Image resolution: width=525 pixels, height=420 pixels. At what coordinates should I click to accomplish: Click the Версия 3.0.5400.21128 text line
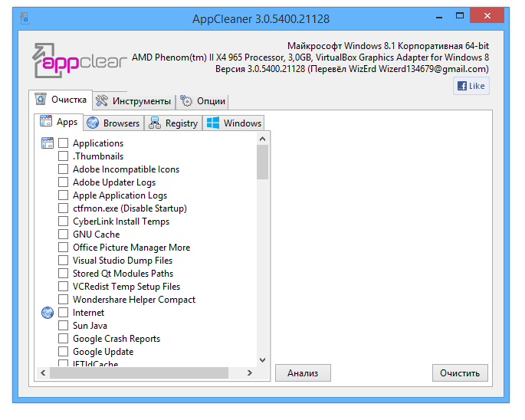352,69
